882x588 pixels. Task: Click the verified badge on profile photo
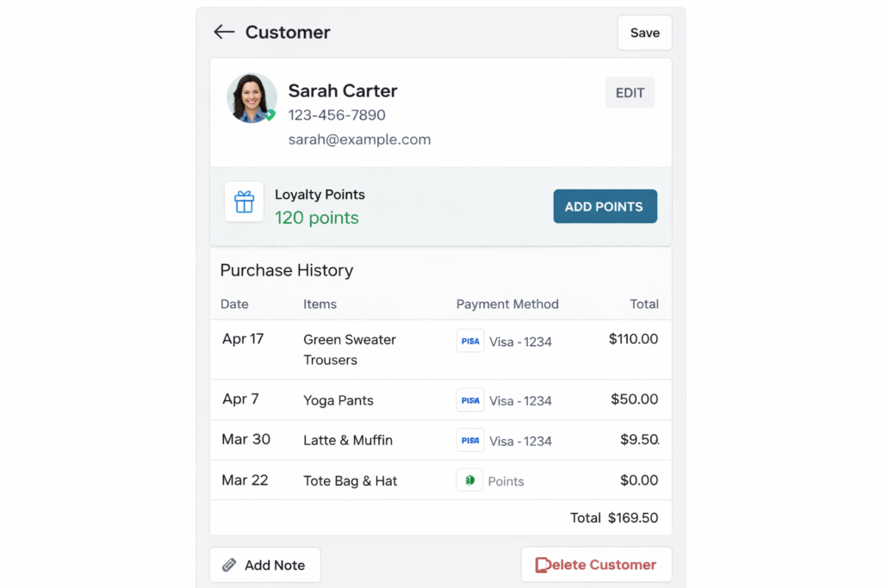270,115
